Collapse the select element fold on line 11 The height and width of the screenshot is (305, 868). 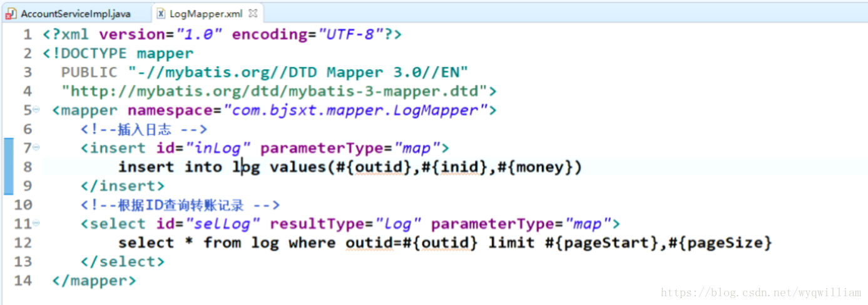pyautogui.click(x=36, y=222)
